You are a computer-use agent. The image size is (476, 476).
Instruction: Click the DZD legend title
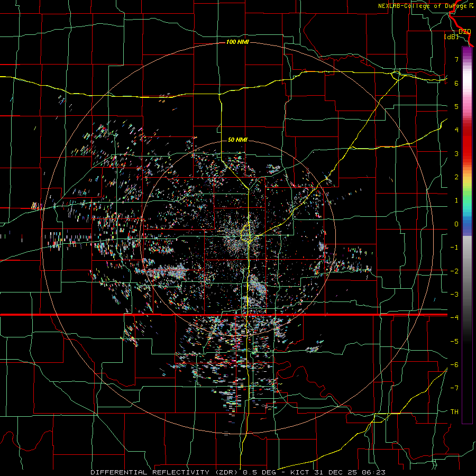coord(465,32)
